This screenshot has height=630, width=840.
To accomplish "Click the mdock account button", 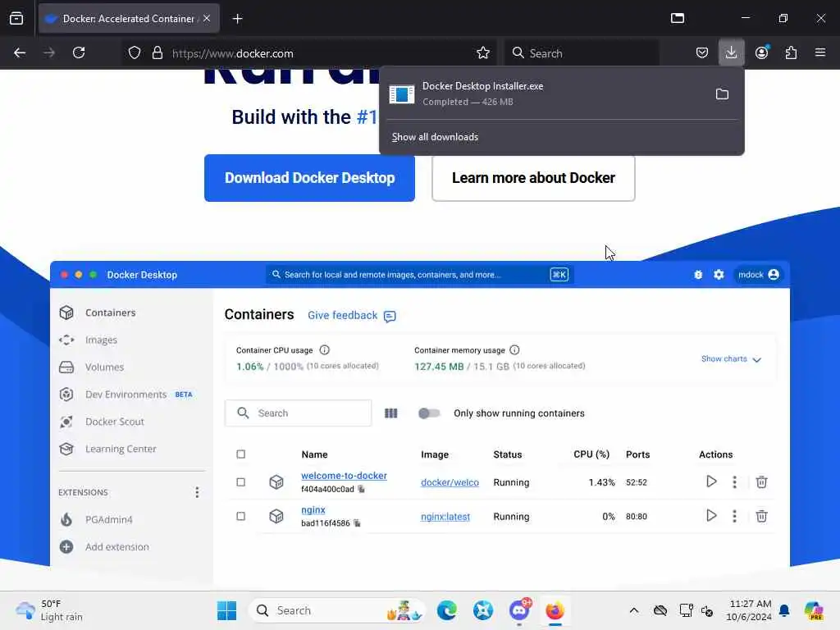I will point(758,274).
